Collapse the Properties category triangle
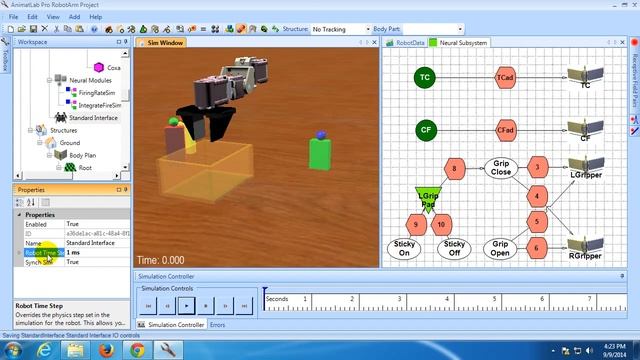640x360 pixels. [19, 215]
